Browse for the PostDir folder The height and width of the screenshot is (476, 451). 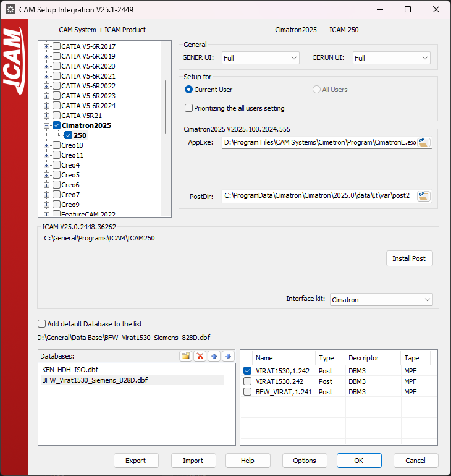[424, 196]
